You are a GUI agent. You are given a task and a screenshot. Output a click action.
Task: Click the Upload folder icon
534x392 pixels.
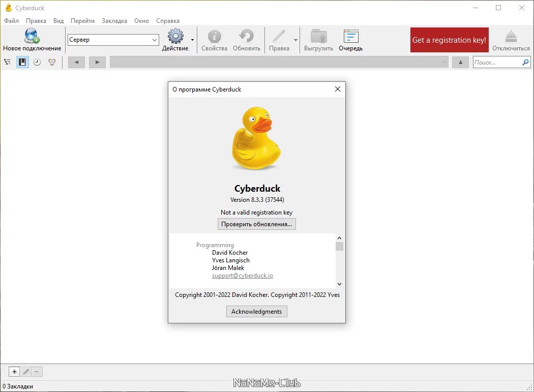pyautogui.click(x=319, y=36)
